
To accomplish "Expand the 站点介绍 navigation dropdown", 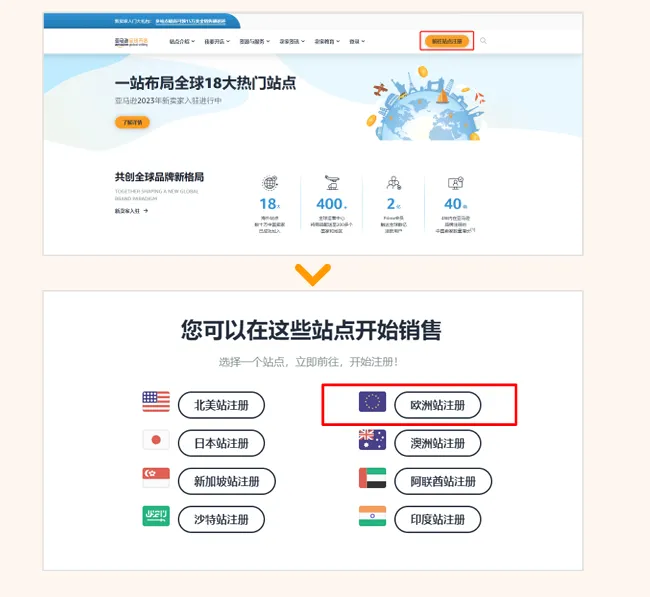I will click(182, 41).
